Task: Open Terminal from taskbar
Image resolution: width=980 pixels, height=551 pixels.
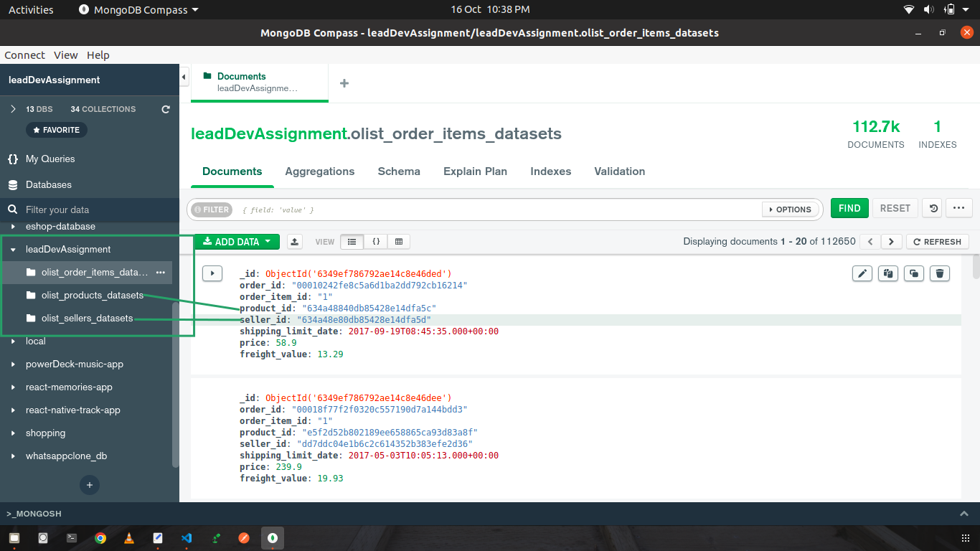Action: click(72, 537)
